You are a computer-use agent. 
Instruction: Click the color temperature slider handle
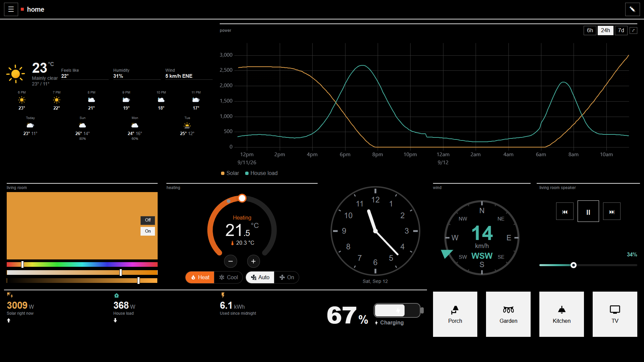121,273
